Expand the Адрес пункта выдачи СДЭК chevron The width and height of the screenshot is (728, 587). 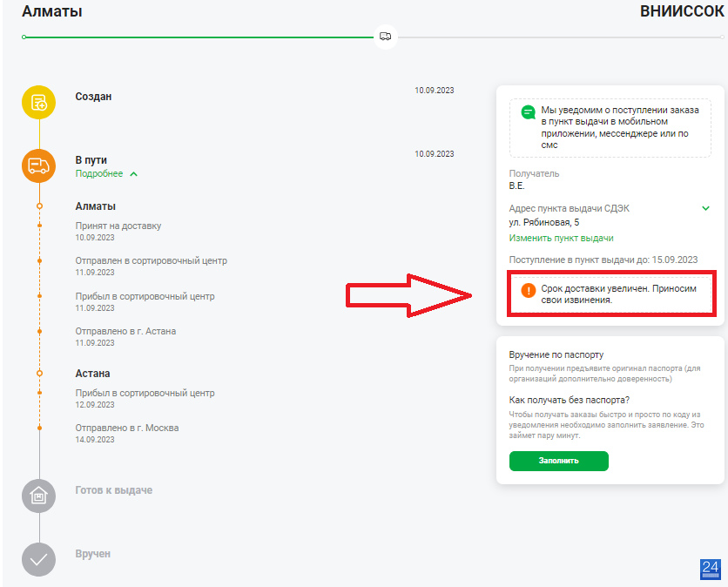click(705, 208)
